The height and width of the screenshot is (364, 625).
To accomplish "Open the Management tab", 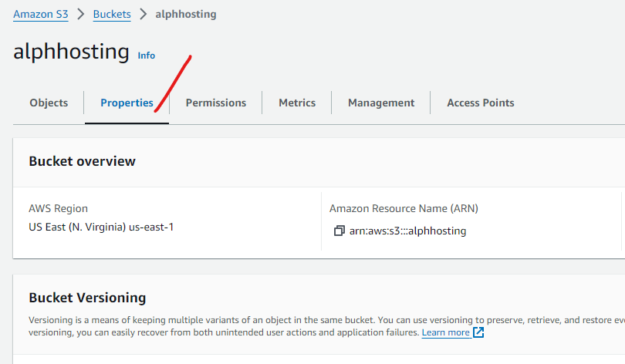I will pos(381,103).
